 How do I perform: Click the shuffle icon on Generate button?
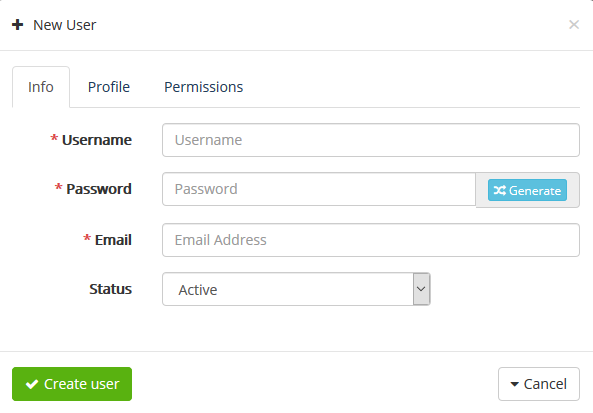coord(500,190)
